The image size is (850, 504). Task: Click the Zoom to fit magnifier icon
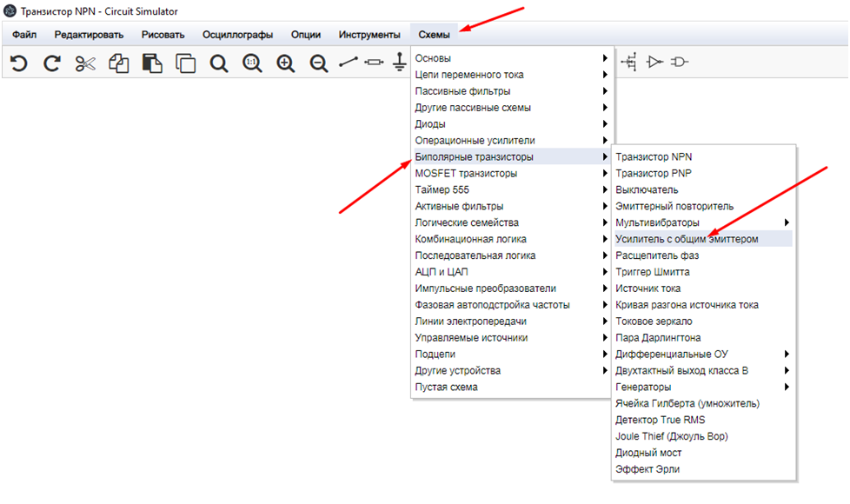coord(219,63)
